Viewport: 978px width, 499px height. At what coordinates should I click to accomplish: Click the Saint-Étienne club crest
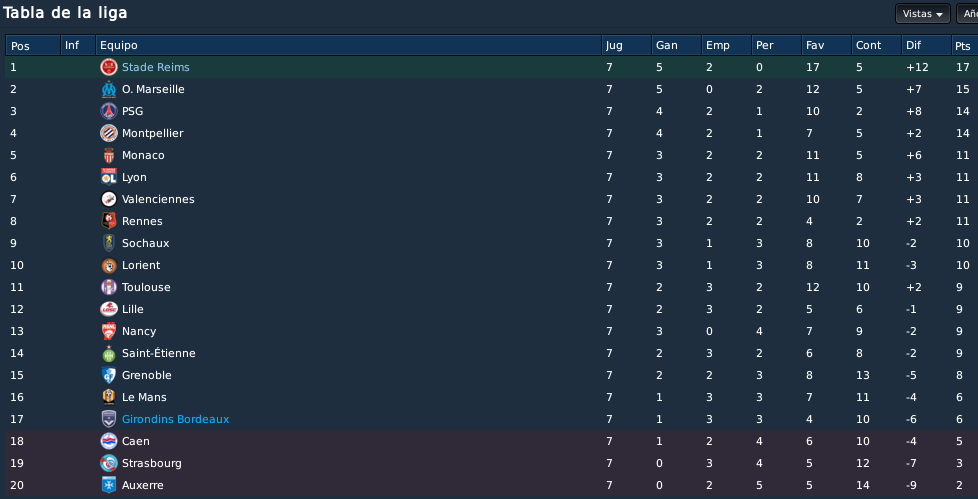[x=109, y=354]
